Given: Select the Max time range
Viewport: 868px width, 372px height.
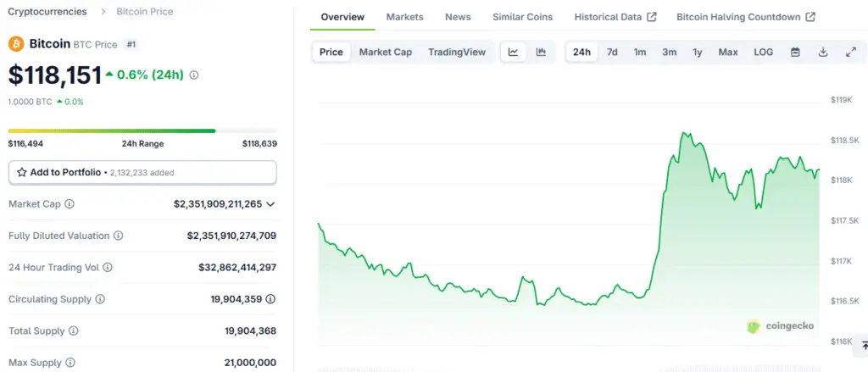Looking at the screenshot, I should coord(728,52).
